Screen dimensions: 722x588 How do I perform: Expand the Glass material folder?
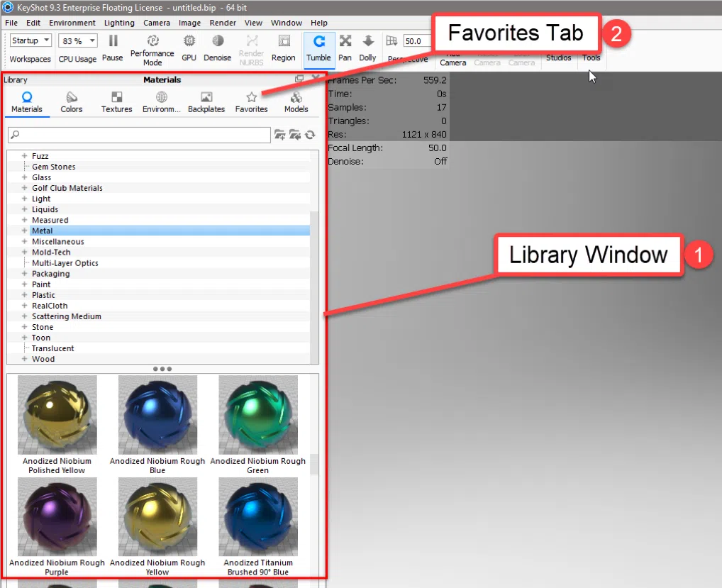[24, 177]
